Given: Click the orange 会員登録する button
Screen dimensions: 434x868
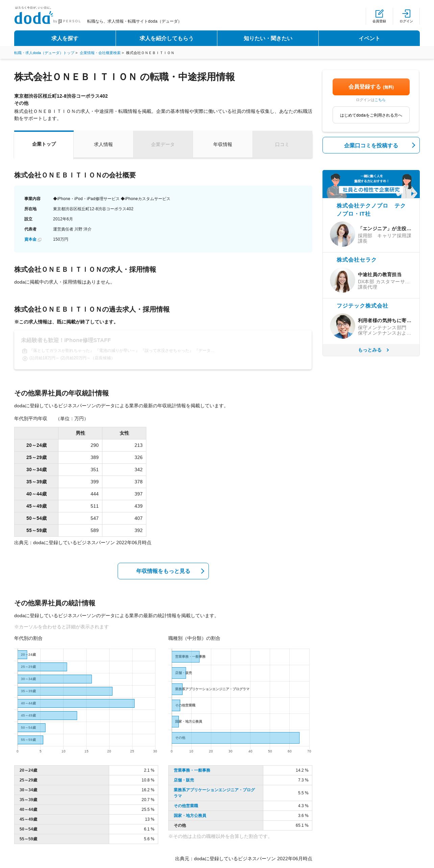Looking at the screenshot, I should click(x=371, y=87).
